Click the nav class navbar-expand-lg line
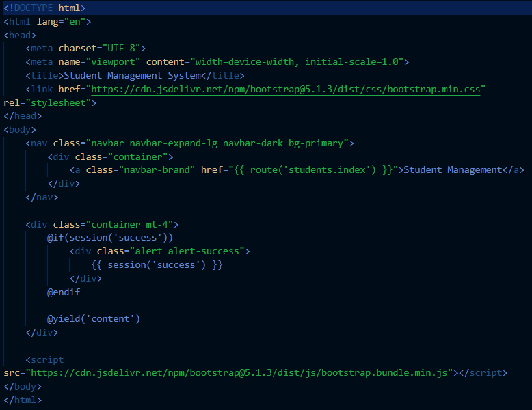The height and width of the screenshot is (410, 532). click(x=189, y=143)
